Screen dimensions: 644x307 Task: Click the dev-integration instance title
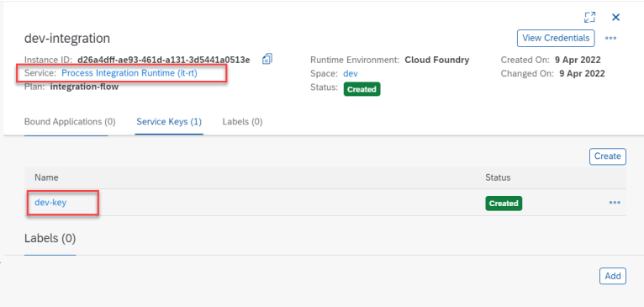click(67, 38)
